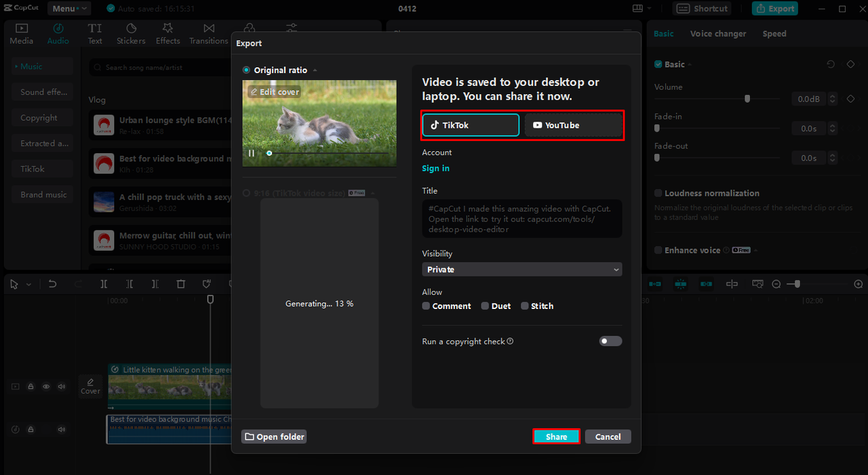This screenshot has height=475, width=868.
Task: Toggle the linkage icon in timeline
Action: click(707, 284)
